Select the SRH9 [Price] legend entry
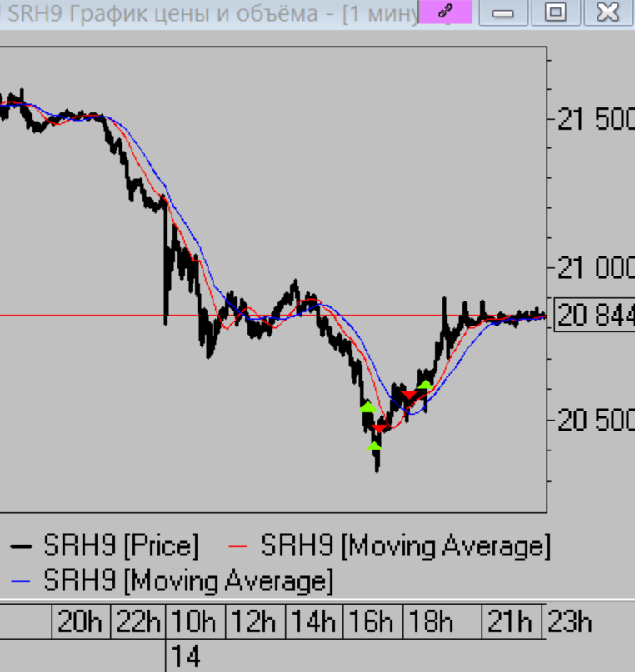 pos(104,547)
